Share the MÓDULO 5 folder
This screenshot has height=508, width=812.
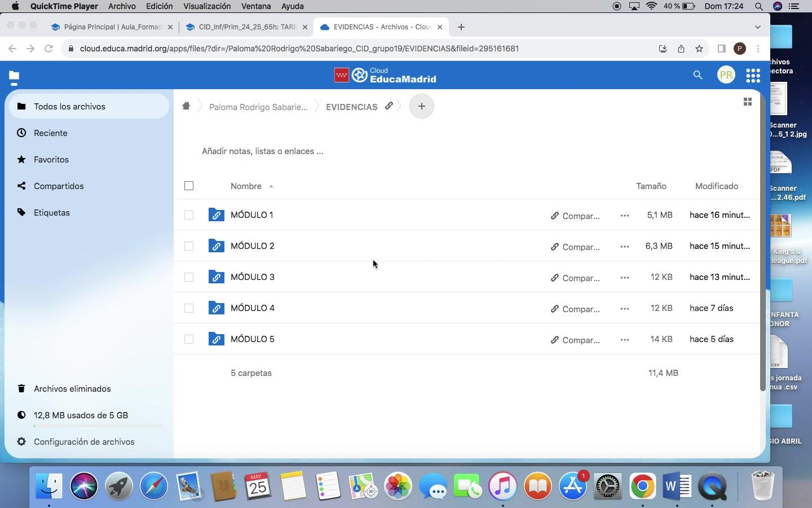tap(575, 340)
